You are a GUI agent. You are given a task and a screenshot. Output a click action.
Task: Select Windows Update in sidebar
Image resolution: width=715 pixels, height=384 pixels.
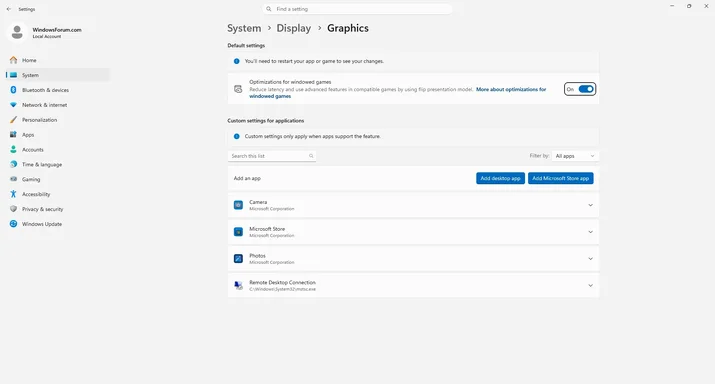coord(58,224)
